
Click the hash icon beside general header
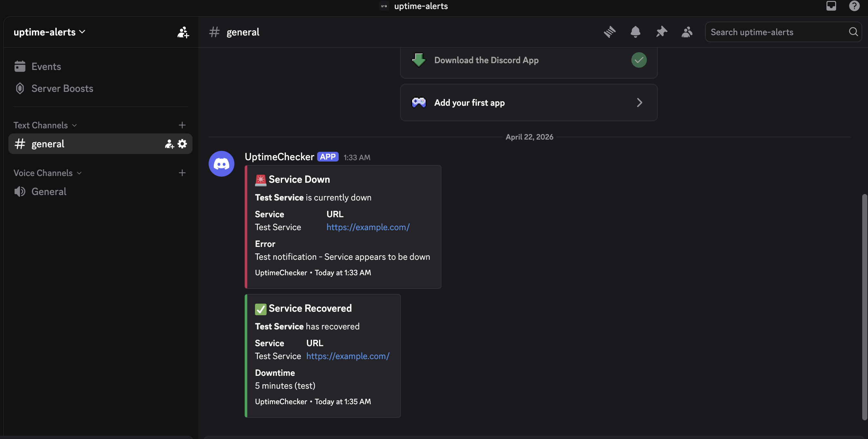tap(214, 32)
